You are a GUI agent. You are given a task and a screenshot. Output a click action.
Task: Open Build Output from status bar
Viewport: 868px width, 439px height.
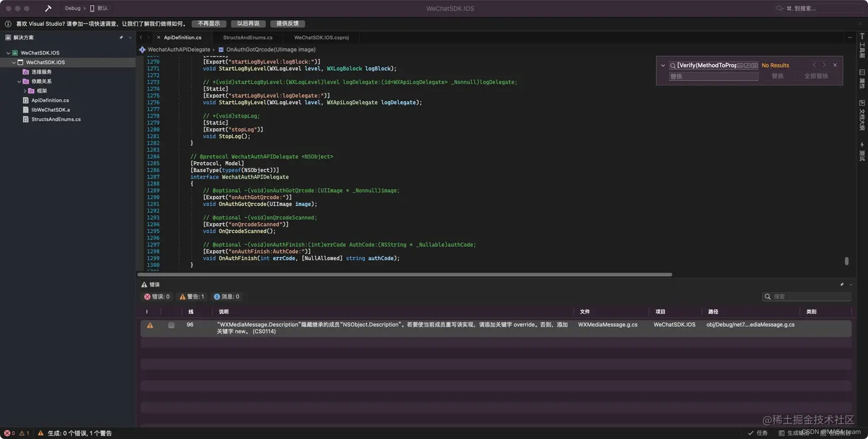pyautogui.click(x=793, y=433)
